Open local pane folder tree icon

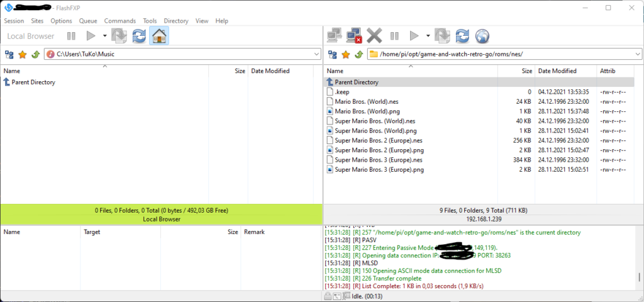(x=9, y=54)
